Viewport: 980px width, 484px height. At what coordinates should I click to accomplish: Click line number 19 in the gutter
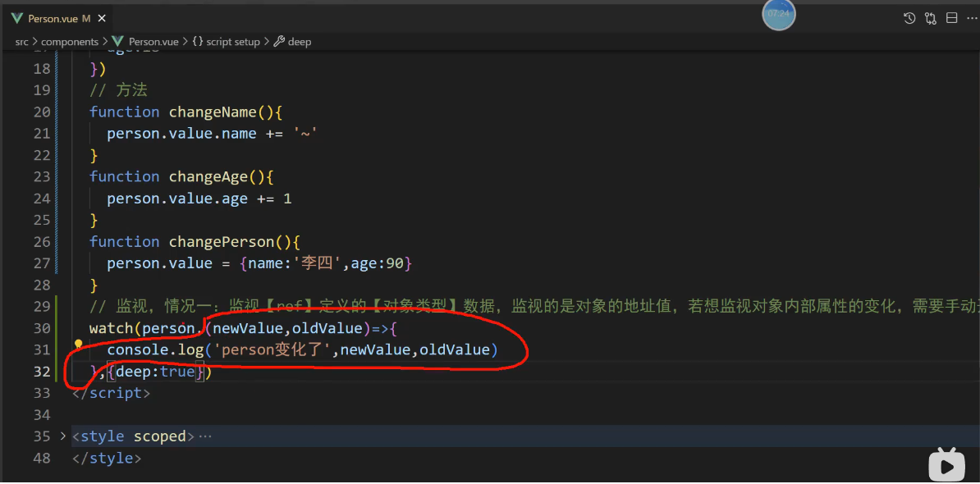[40, 90]
